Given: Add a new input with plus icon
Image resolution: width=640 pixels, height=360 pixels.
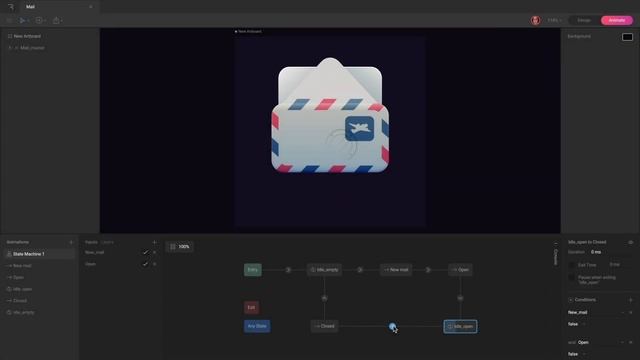Looking at the screenshot, I should (x=154, y=242).
